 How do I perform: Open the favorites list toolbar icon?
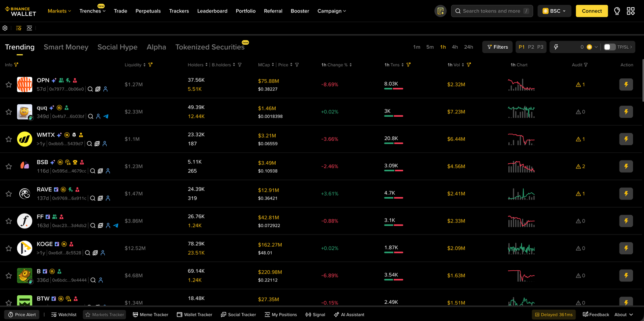coord(19,28)
